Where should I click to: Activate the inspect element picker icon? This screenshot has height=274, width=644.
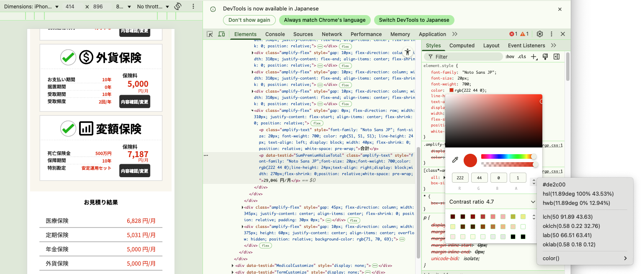click(210, 34)
